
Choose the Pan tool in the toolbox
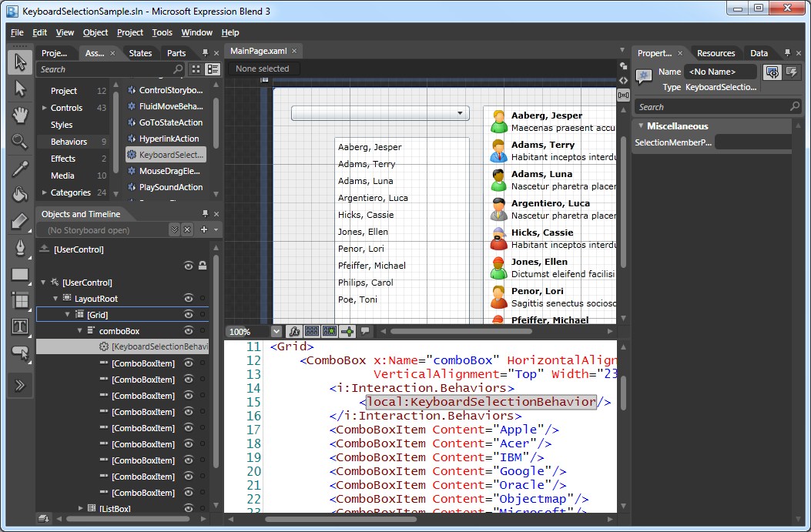pyautogui.click(x=20, y=115)
